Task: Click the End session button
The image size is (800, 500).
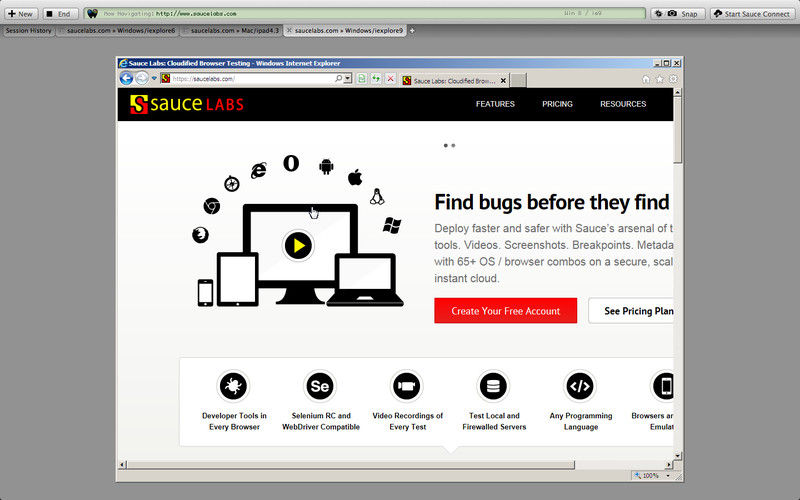Action: click(x=60, y=14)
